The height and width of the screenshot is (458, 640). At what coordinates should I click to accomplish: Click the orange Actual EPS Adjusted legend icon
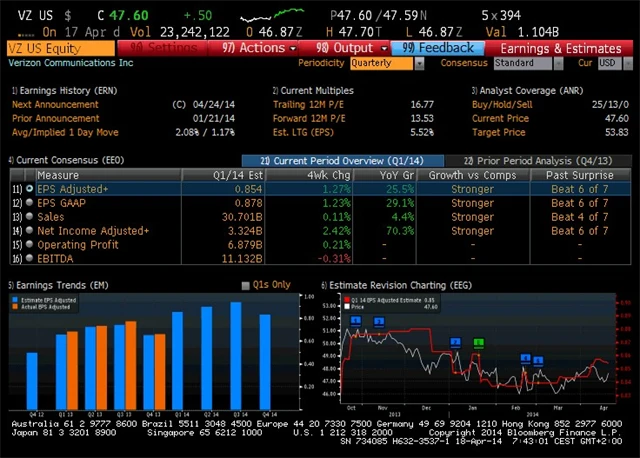pos(13,306)
